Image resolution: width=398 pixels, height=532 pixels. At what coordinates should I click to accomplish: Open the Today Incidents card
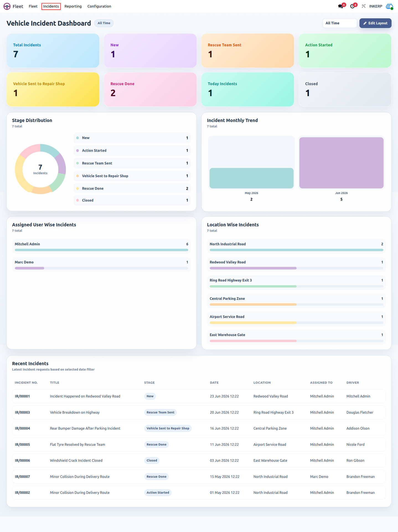click(x=248, y=89)
